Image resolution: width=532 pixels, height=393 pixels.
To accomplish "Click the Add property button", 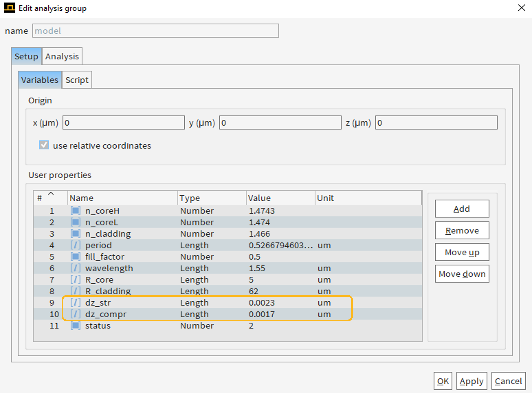I will pyautogui.click(x=462, y=209).
